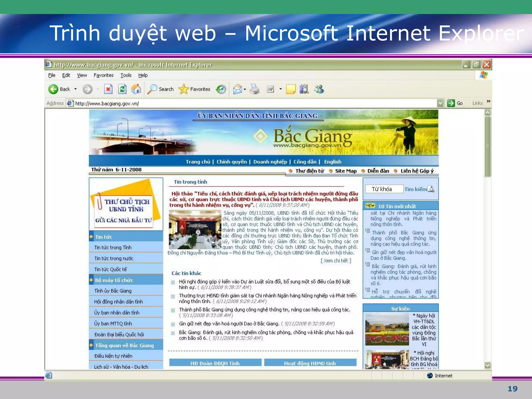Open the Search magnifier tool
Image resolution: width=532 pixels, height=399 pixels.
click(x=160, y=89)
